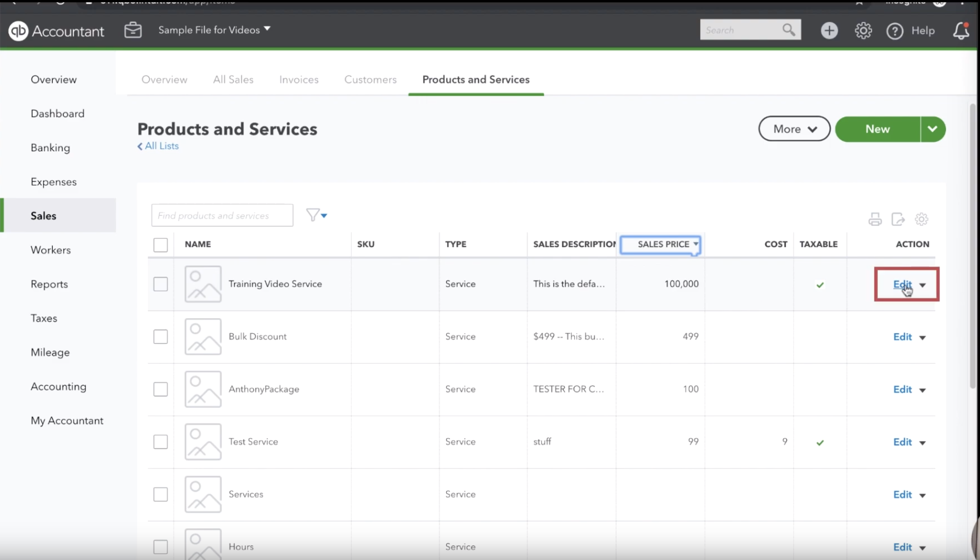Select the Products and Services tab
Viewport: 980px width, 560px height.
[476, 79]
